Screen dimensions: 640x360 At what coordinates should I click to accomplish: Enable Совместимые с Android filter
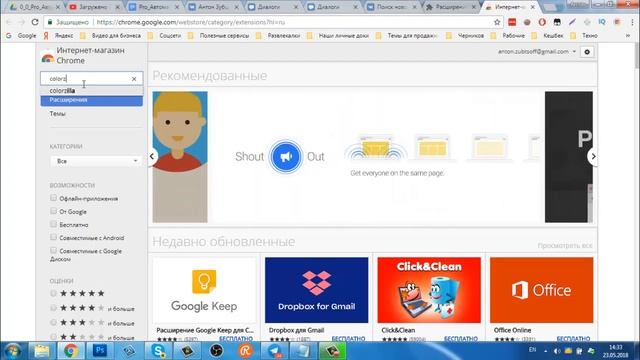(53, 237)
